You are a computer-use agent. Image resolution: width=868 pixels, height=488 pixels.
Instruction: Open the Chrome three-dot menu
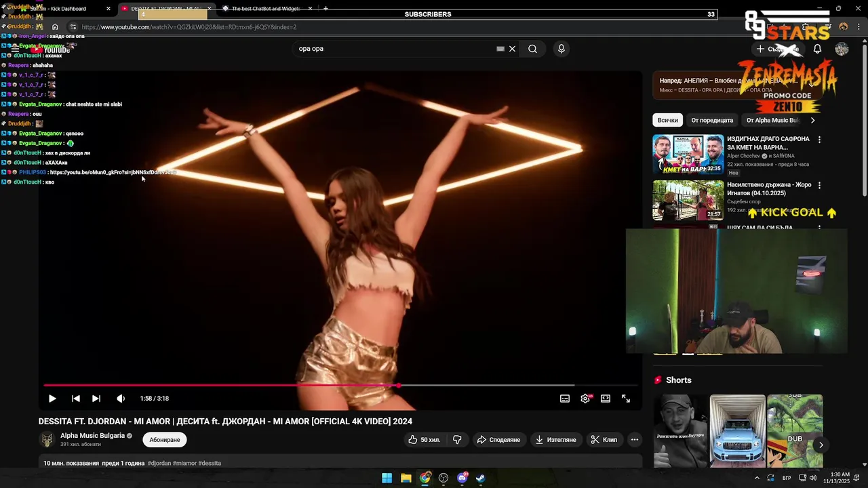858,27
